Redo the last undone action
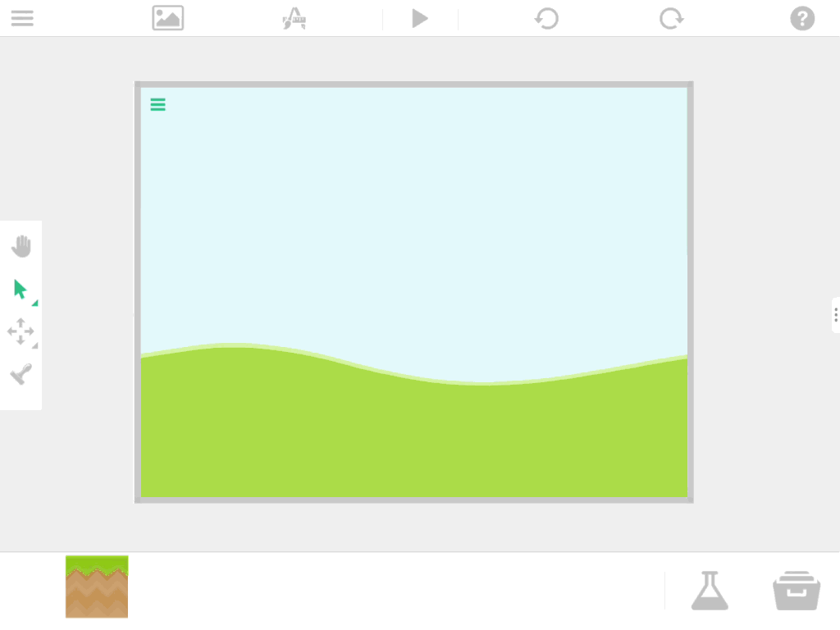840x630 pixels. 670,18
